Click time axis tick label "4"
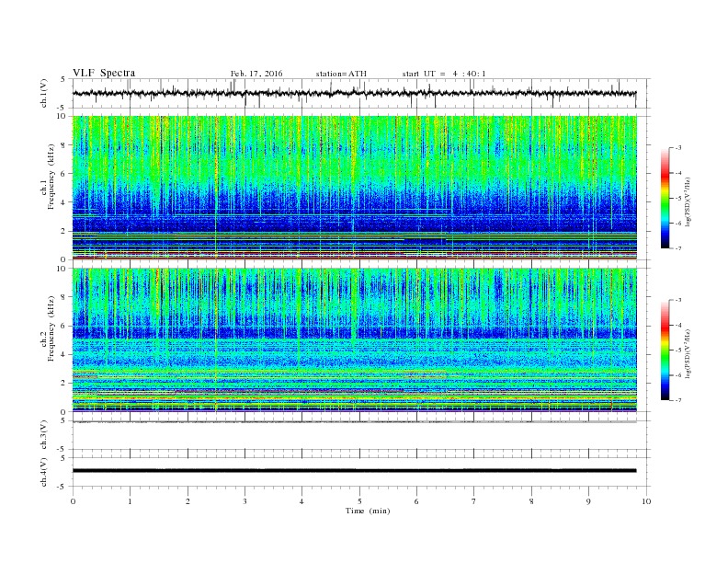This screenshot has height=563, width=728. pos(301,501)
